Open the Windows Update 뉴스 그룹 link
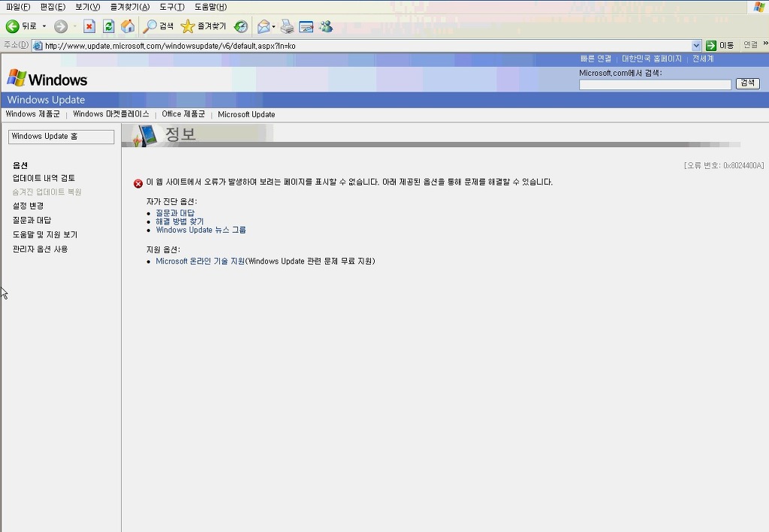The width and height of the screenshot is (769, 532). coord(201,230)
